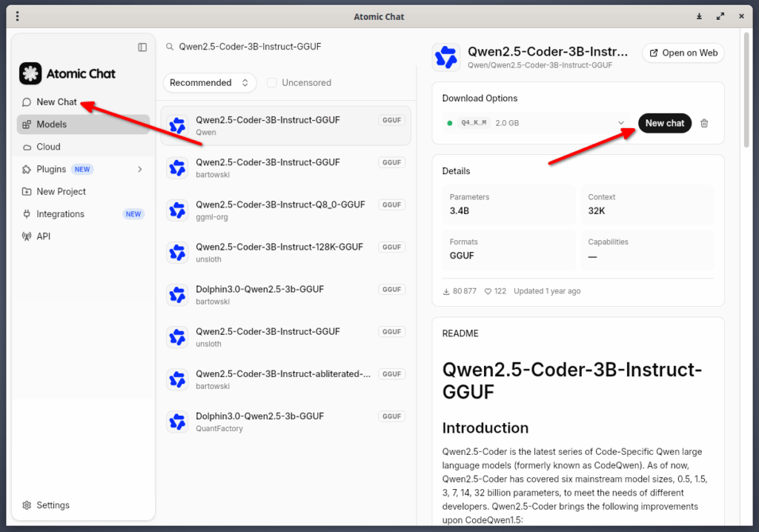Click the download count icon beside 80 877
This screenshot has width=759, height=532.
click(x=446, y=291)
